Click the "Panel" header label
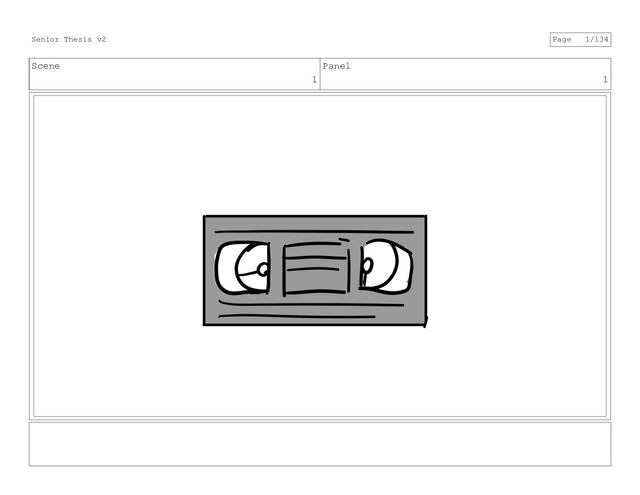Image resolution: width=640 pixels, height=495 pixels. (x=336, y=66)
